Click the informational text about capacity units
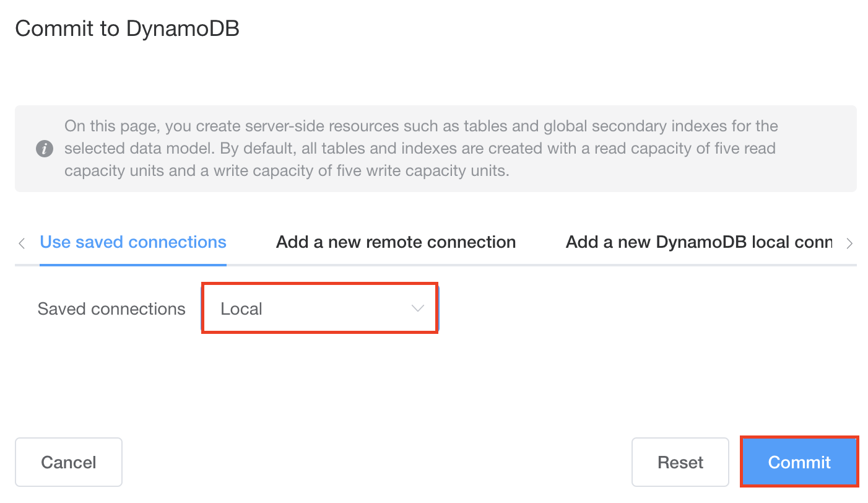 coord(421,149)
